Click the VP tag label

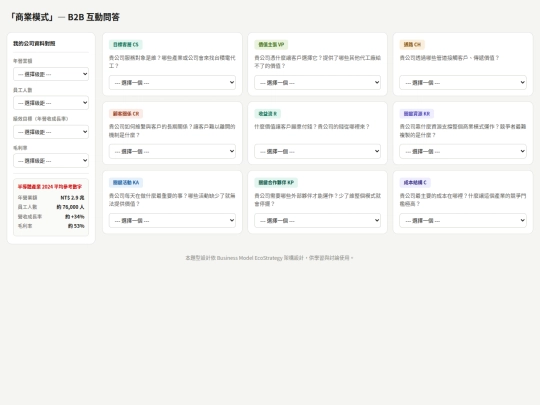[271, 44]
